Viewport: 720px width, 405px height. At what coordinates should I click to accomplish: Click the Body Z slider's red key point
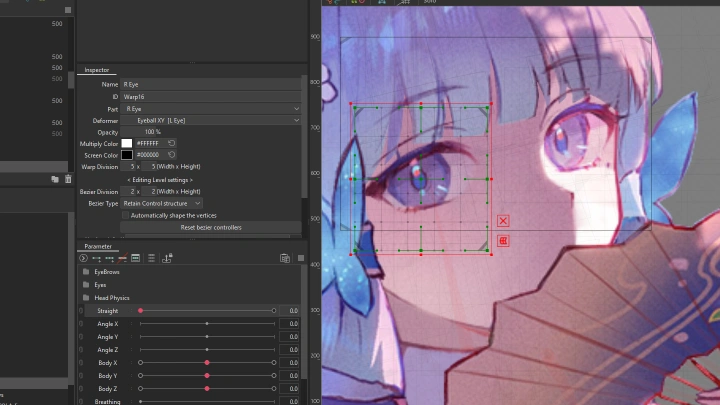click(207, 388)
